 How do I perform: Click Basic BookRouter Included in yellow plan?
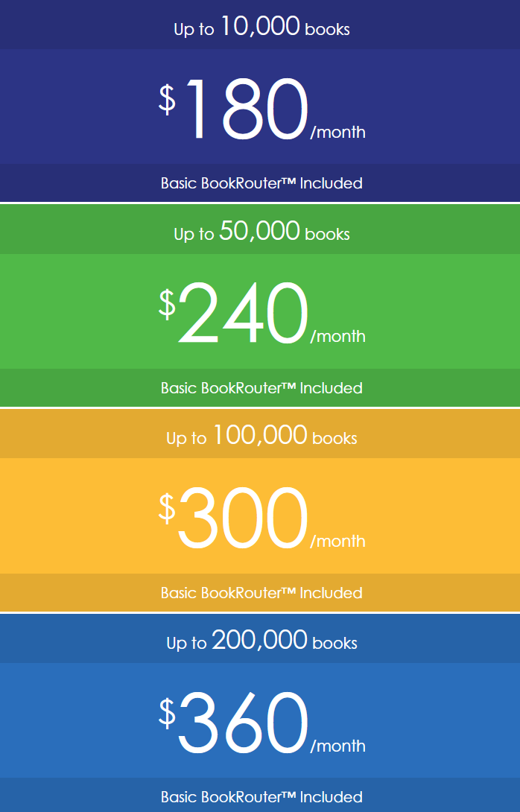click(261, 593)
